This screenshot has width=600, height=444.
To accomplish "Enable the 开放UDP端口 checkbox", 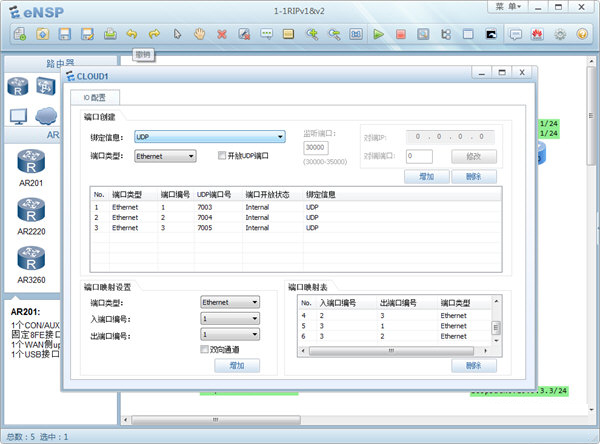I will click(x=222, y=156).
